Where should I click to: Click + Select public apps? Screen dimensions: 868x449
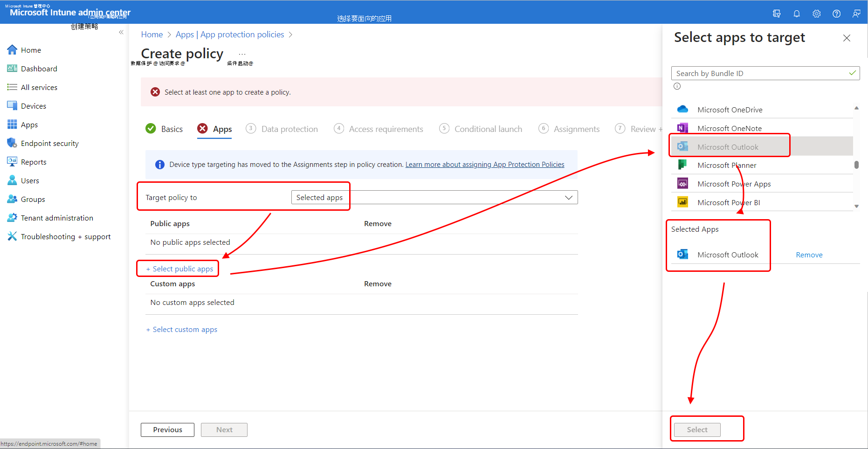[x=179, y=269]
